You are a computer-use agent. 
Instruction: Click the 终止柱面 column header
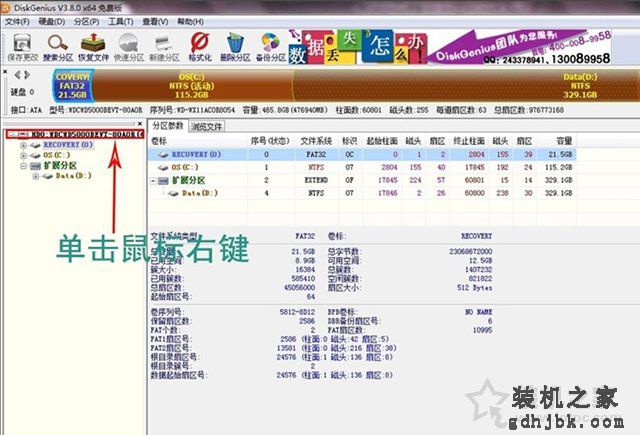469,141
